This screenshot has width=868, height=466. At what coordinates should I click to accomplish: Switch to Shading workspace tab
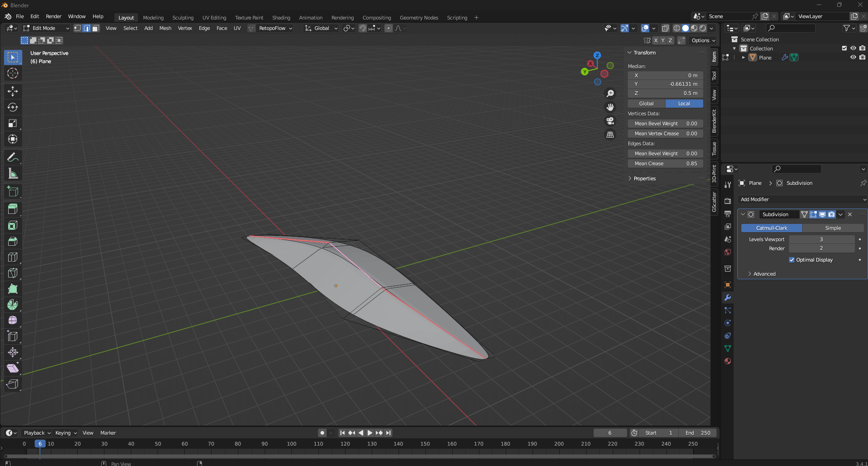click(281, 18)
